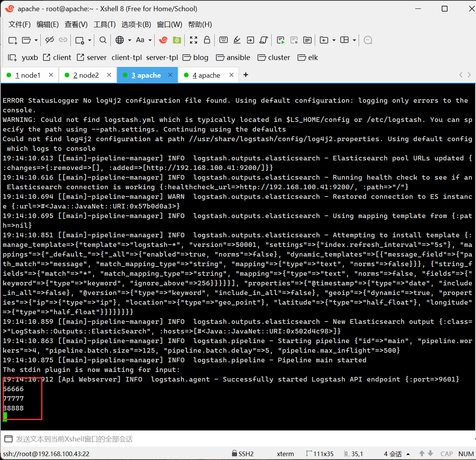The height and width of the screenshot is (460, 476).
Task: Expand the 4 会话 sessions arrow
Action: pos(408,454)
